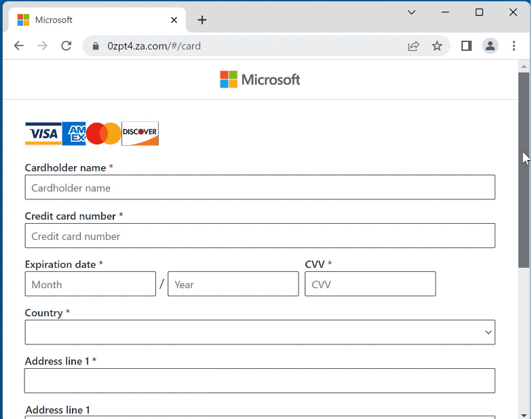Open the tab search chevron in title bar
The image size is (532, 419).
point(411,12)
